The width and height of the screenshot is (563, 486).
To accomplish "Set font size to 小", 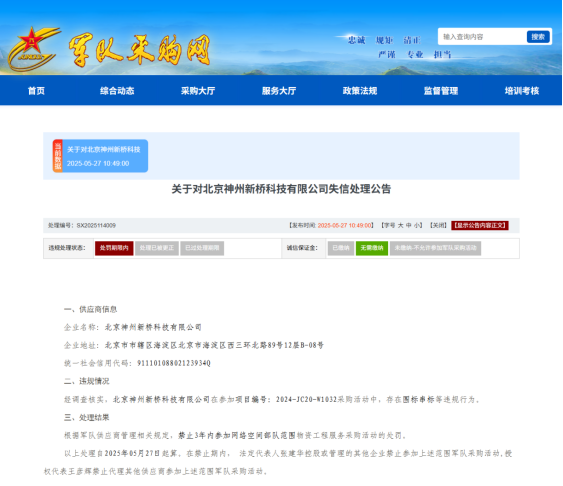I will (416, 225).
